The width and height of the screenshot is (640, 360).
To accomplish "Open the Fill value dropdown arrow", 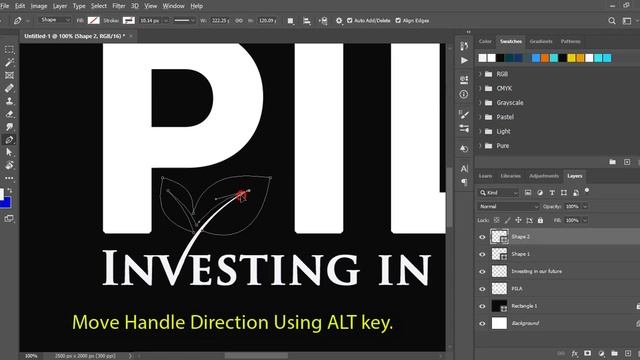I will (585, 220).
